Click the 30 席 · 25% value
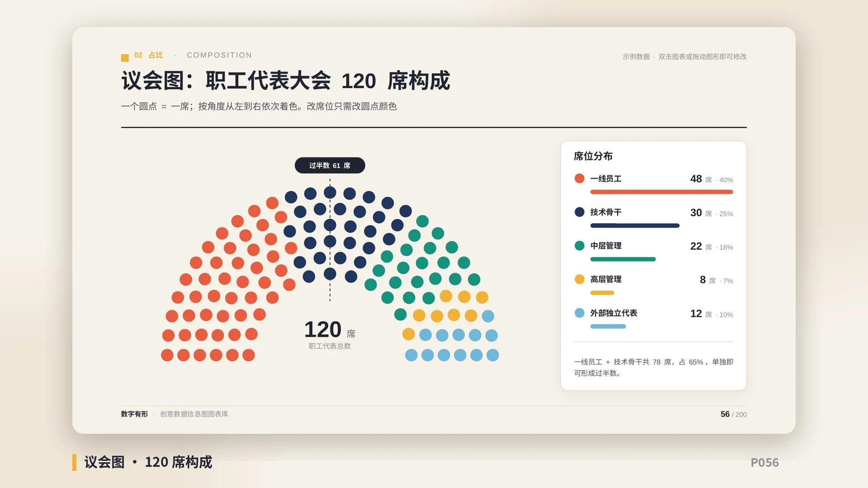 (711, 213)
